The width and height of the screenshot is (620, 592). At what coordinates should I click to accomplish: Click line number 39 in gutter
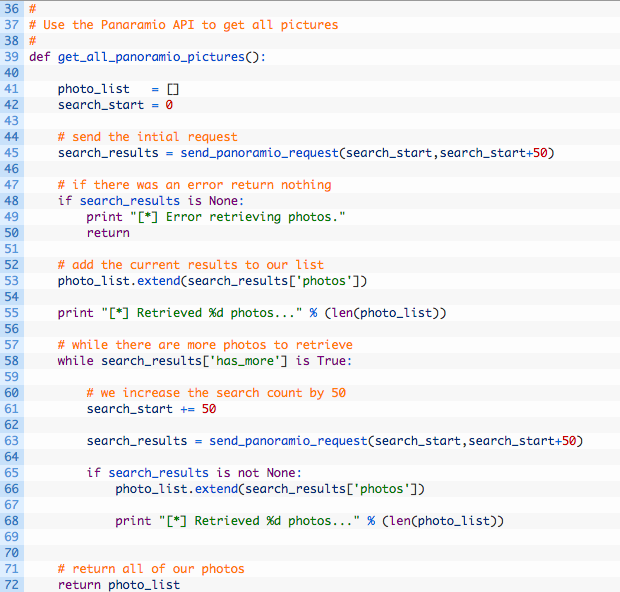[x=11, y=57]
